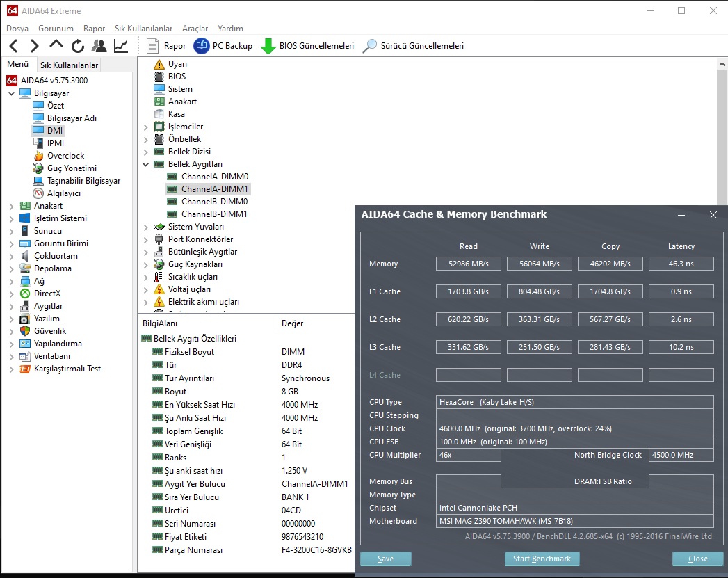
Task: Click the Yazılım software icon
Action: 25,319
